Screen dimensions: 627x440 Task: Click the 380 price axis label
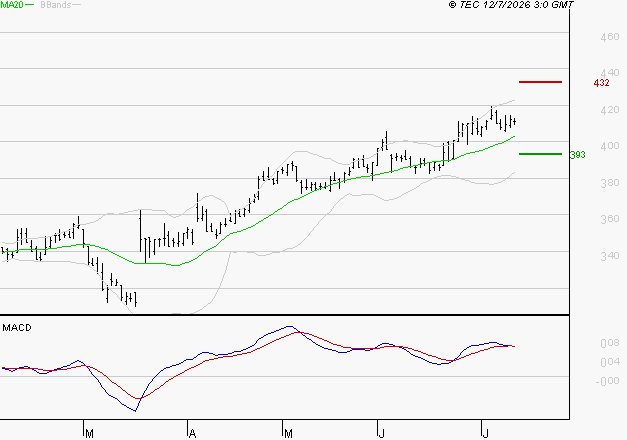610,183
